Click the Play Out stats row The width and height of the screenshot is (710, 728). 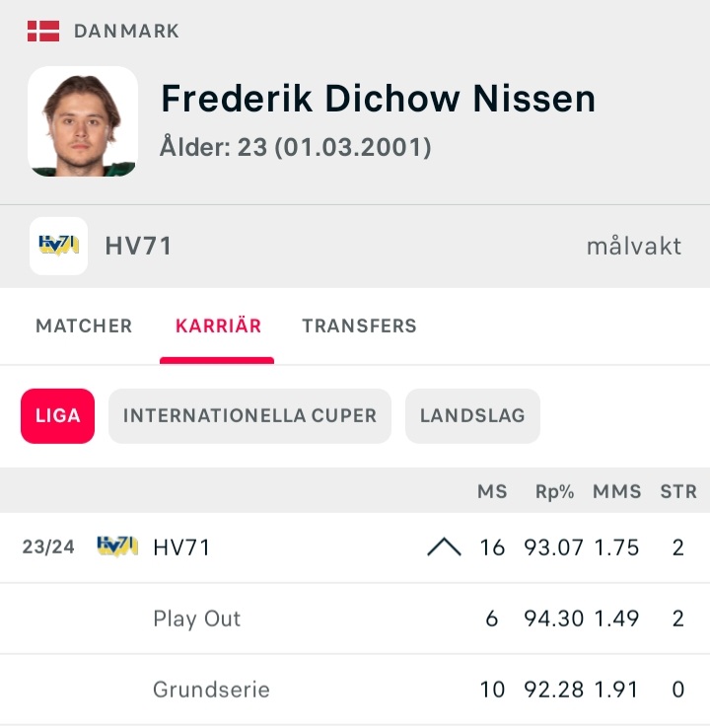click(x=355, y=619)
